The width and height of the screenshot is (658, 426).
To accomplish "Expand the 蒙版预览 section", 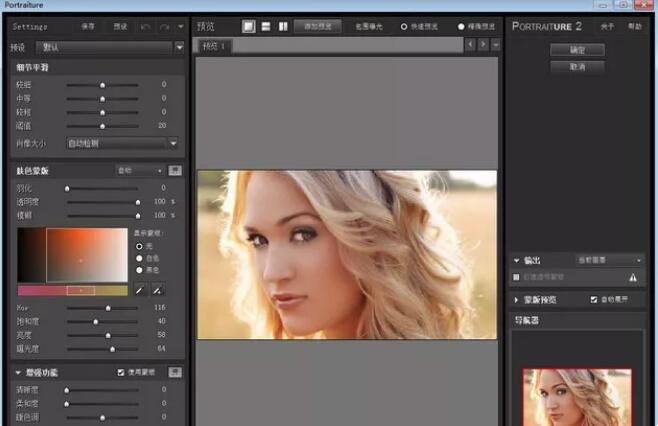I will tap(517, 299).
